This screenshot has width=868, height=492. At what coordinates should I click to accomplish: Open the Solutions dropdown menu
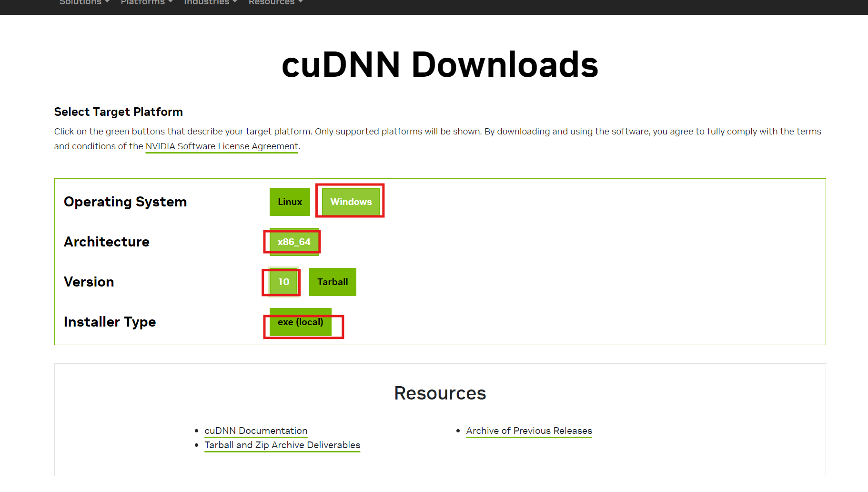coord(84,2)
